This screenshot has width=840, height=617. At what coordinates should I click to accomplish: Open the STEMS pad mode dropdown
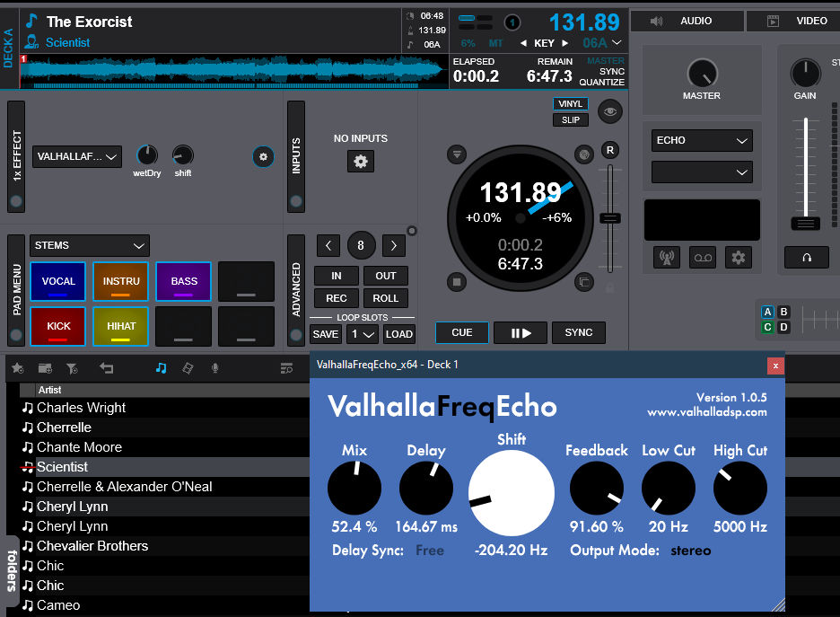(89, 245)
